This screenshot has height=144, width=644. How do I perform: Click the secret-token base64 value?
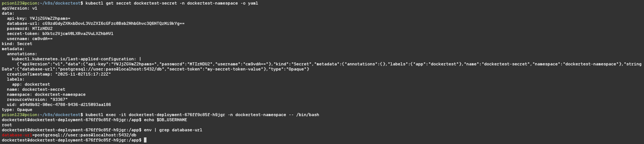[78, 34]
